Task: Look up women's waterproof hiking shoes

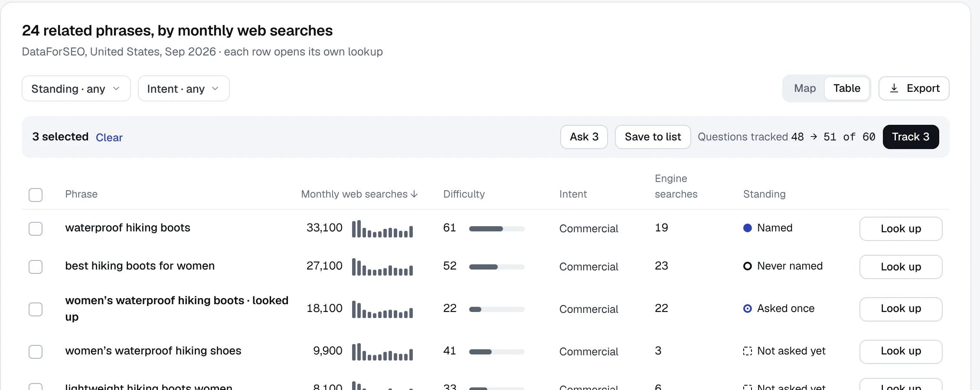Action: [x=901, y=352]
